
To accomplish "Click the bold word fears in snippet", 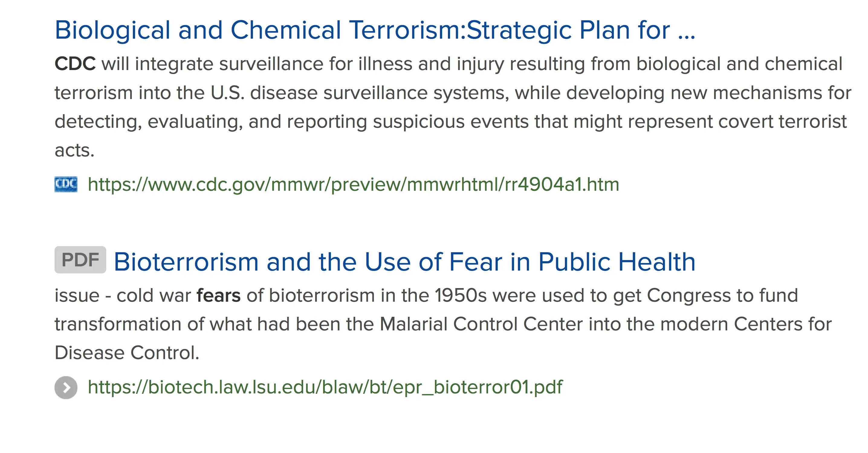I will coord(218,295).
